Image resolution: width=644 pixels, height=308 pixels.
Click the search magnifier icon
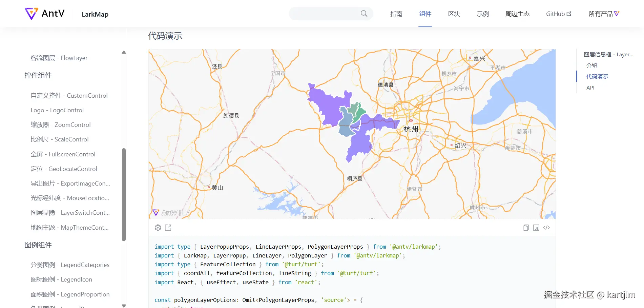pos(364,14)
